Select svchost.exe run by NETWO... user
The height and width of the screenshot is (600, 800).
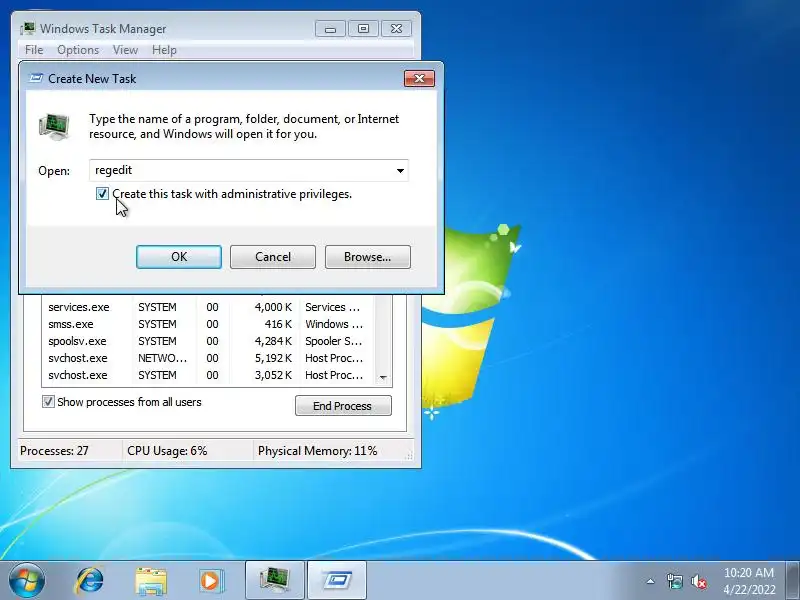pyautogui.click(x=208, y=358)
